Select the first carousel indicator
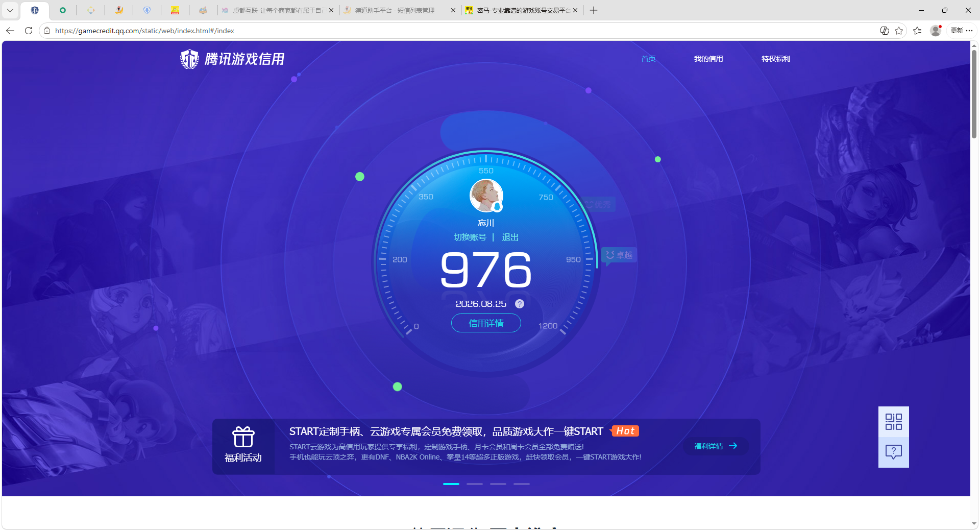Screen dimensions: 980x531 tap(451, 484)
